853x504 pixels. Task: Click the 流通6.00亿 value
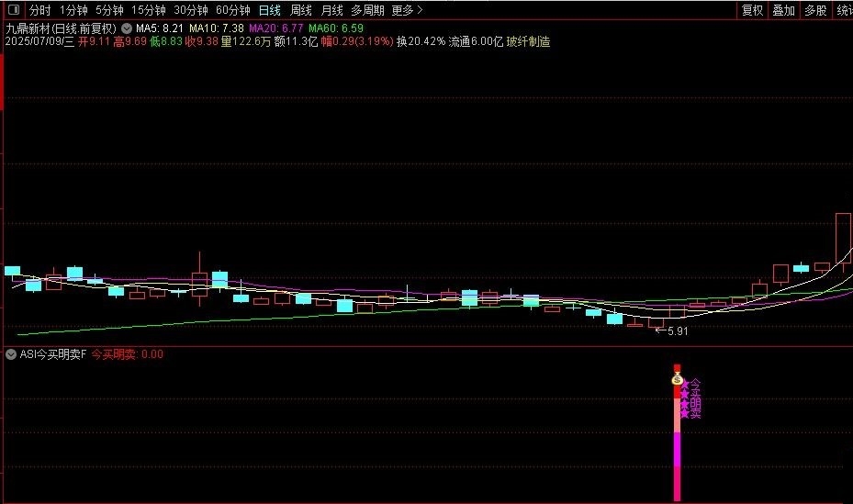476,42
